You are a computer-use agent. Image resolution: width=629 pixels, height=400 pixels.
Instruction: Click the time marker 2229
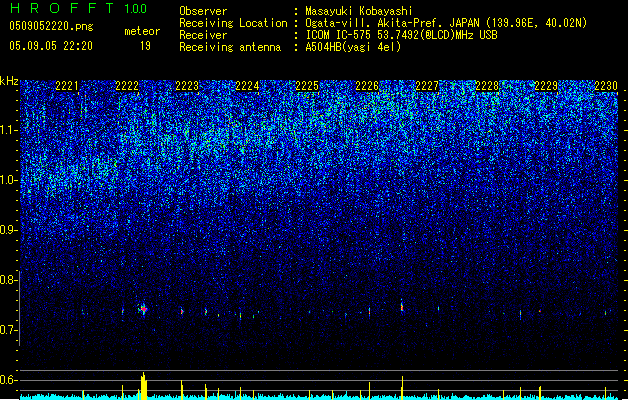pos(546,86)
